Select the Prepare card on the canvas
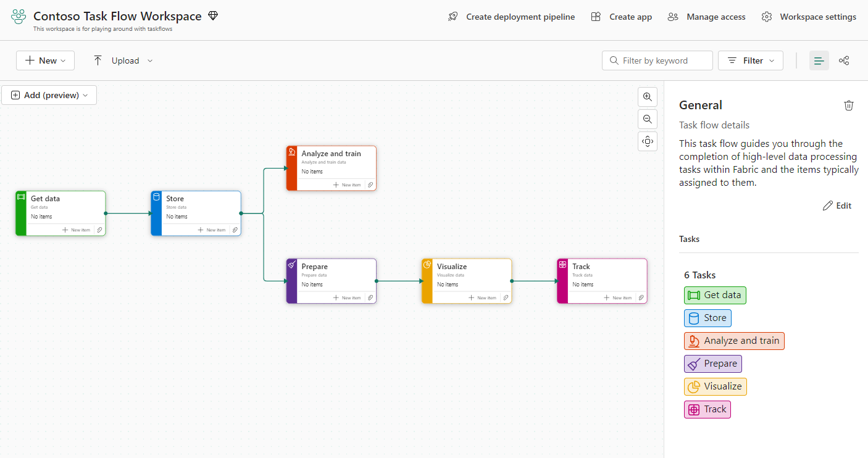This screenshot has width=868, height=458. coord(331,278)
